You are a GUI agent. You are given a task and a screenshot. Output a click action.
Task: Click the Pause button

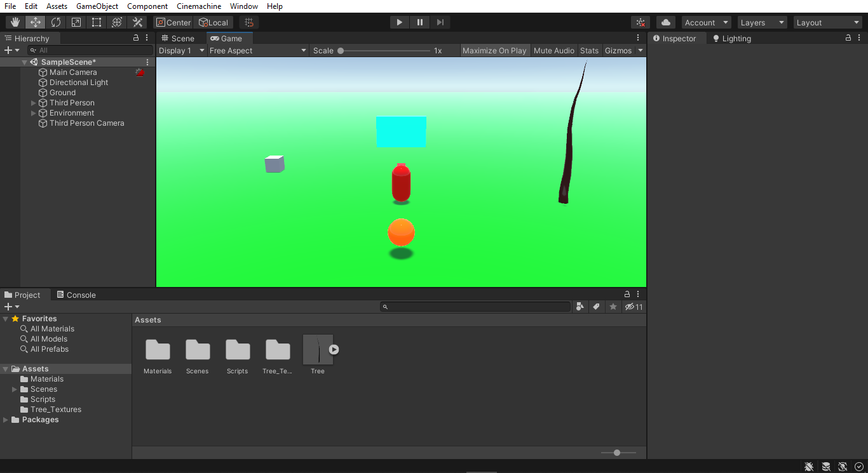tap(420, 22)
